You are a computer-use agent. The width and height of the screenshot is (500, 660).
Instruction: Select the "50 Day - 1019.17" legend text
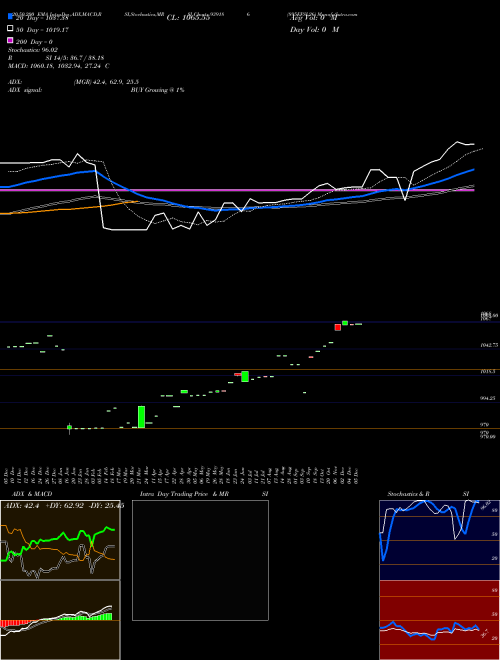pos(42,30)
